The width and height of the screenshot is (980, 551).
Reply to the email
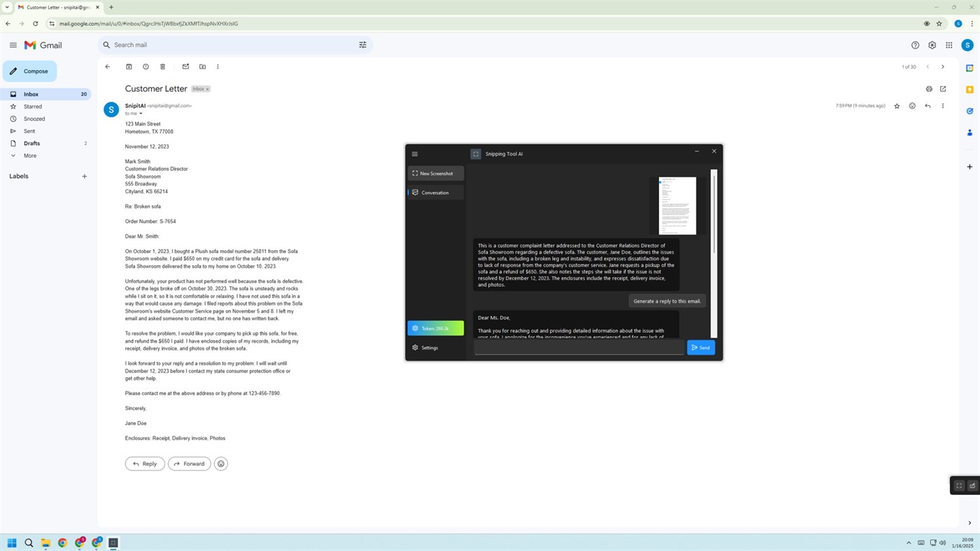pos(145,463)
